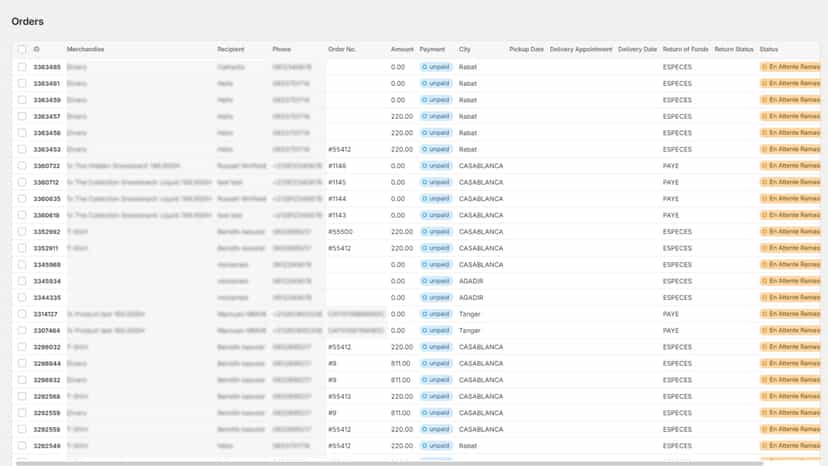Image resolution: width=828 pixels, height=466 pixels.
Task: Select checkbox for order 3360722
Action: (x=22, y=166)
